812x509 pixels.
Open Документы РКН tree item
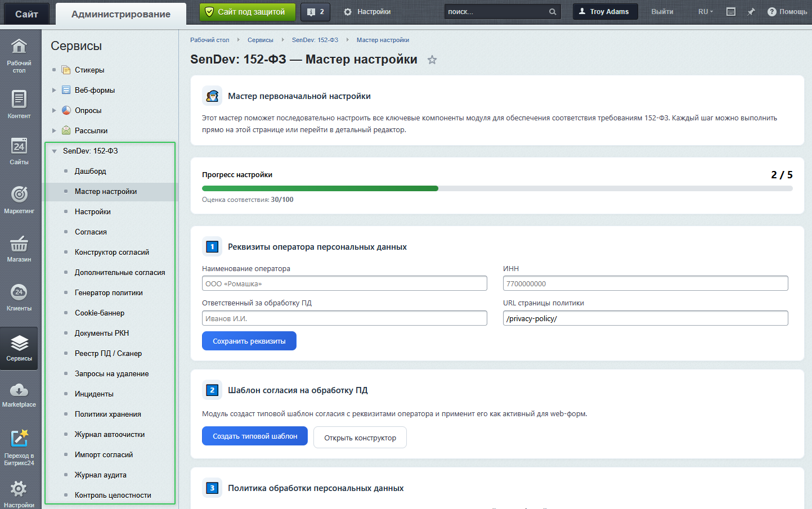click(x=102, y=333)
